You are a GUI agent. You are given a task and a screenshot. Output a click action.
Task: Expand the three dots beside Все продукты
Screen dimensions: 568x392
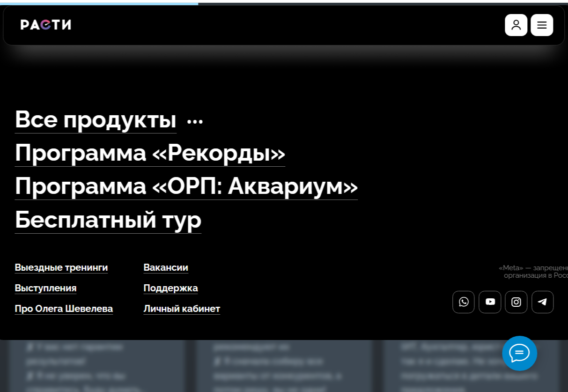[195, 121]
